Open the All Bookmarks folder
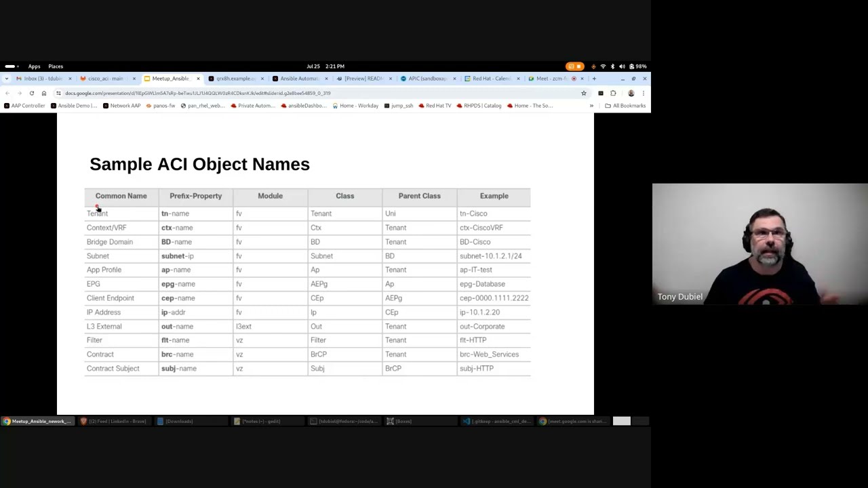 625,106
